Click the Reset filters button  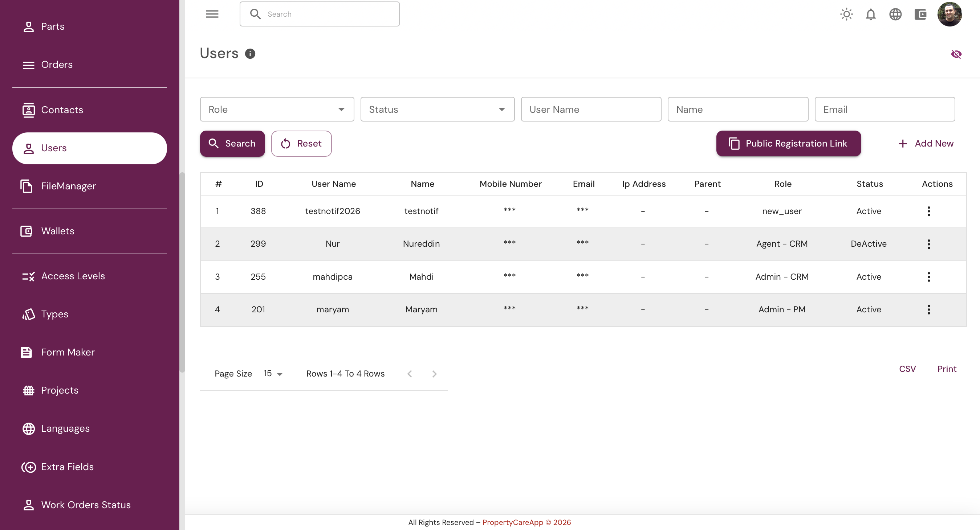click(301, 143)
